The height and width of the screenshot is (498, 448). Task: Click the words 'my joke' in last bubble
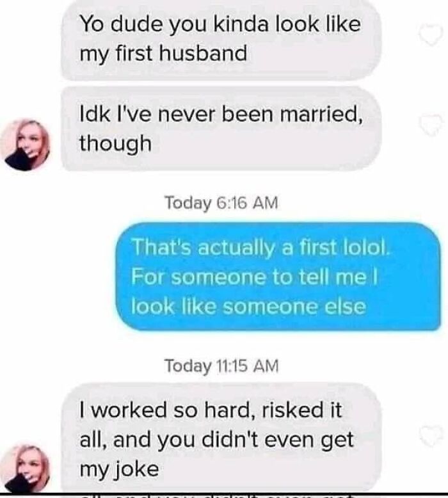[119, 469]
